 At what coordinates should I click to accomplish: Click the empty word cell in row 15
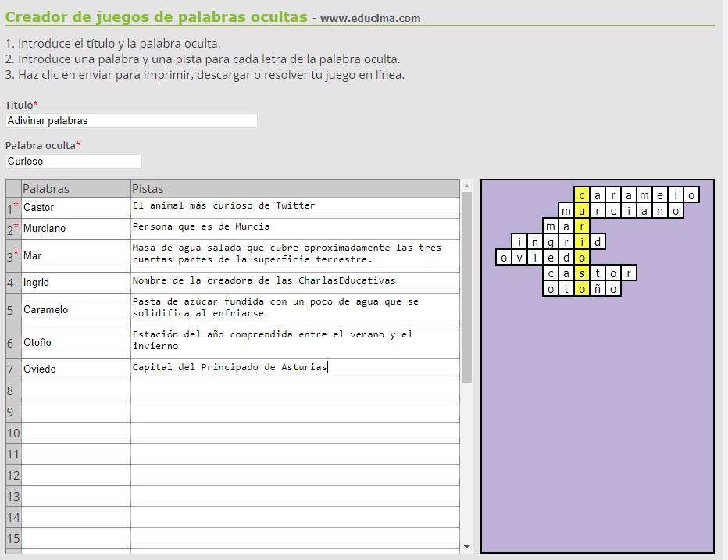pyautogui.click(x=76, y=539)
